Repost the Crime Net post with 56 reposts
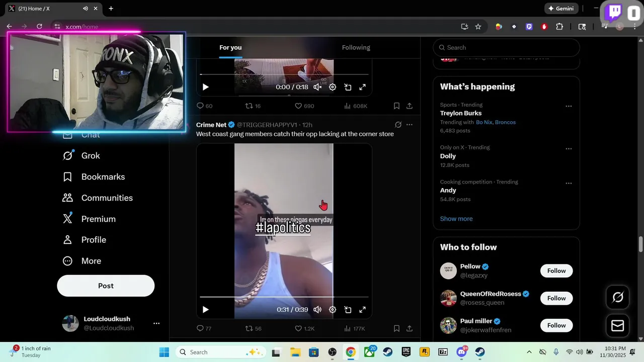Image resolution: width=644 pixels, height=362 pixels. coord(253,328)
